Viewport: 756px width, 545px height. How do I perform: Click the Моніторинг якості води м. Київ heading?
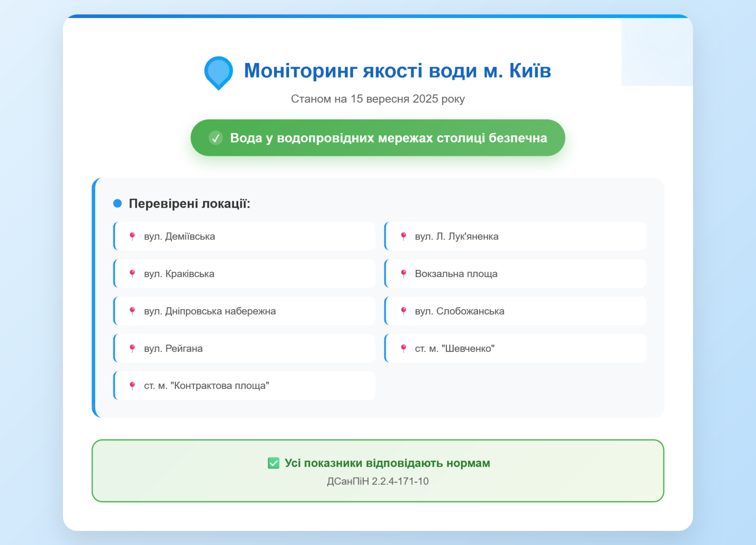(397, 71)
